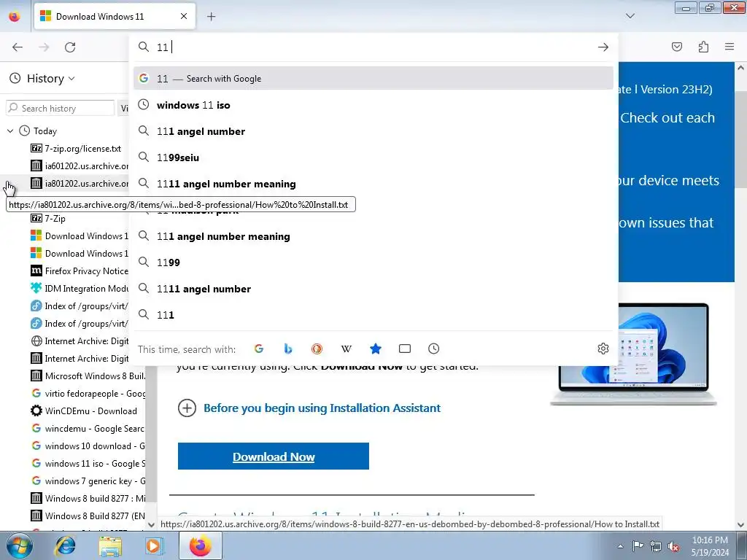
Task: Choose '1199seiu' suggestion
Action: pyautogui.click(x=373, y=157)
